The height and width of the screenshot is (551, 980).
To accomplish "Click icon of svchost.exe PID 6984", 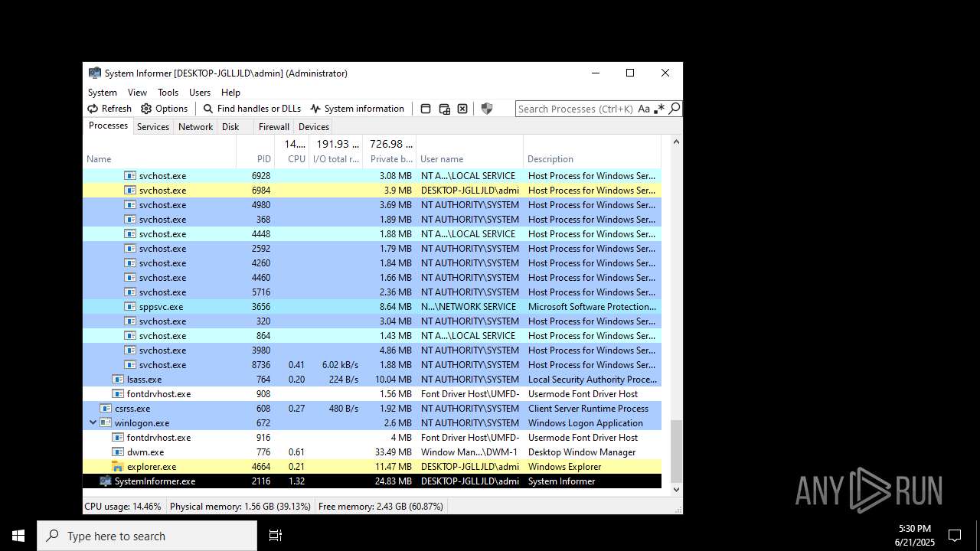I will pyautogui.click(x=130, y=191).
